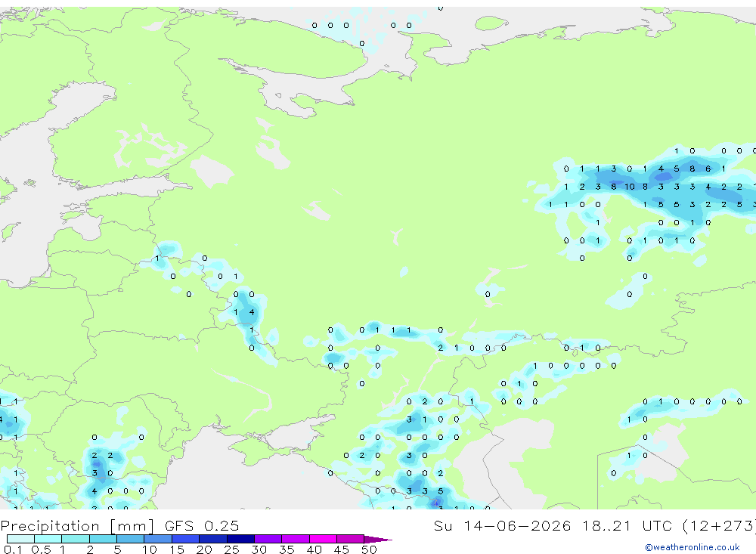Select the legend swatch for 2 to 5 mm
This screenshot has width=756, height=554.
pos(103,539)
